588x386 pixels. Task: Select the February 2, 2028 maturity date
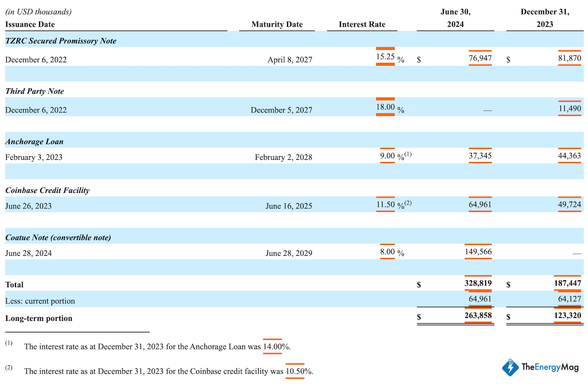[283, 157]
